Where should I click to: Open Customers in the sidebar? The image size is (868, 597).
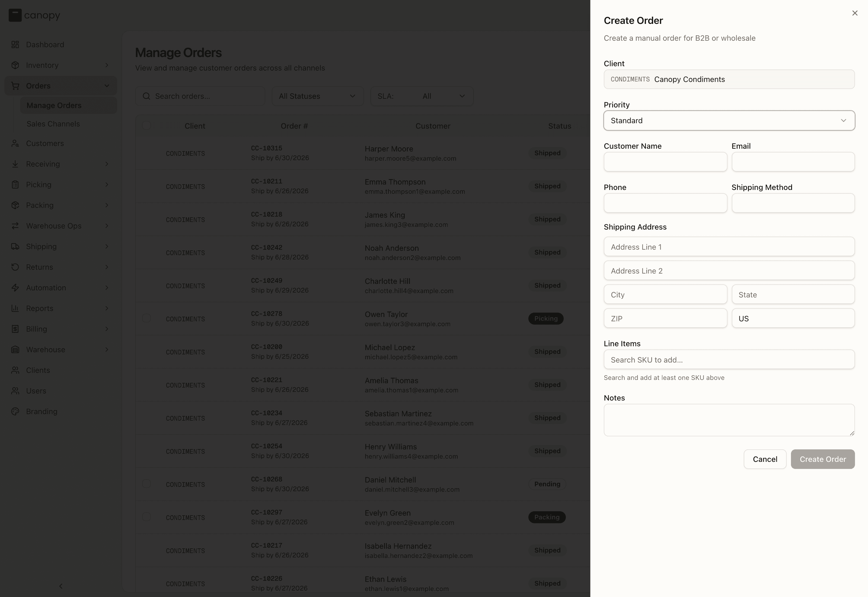click(60, 143)
